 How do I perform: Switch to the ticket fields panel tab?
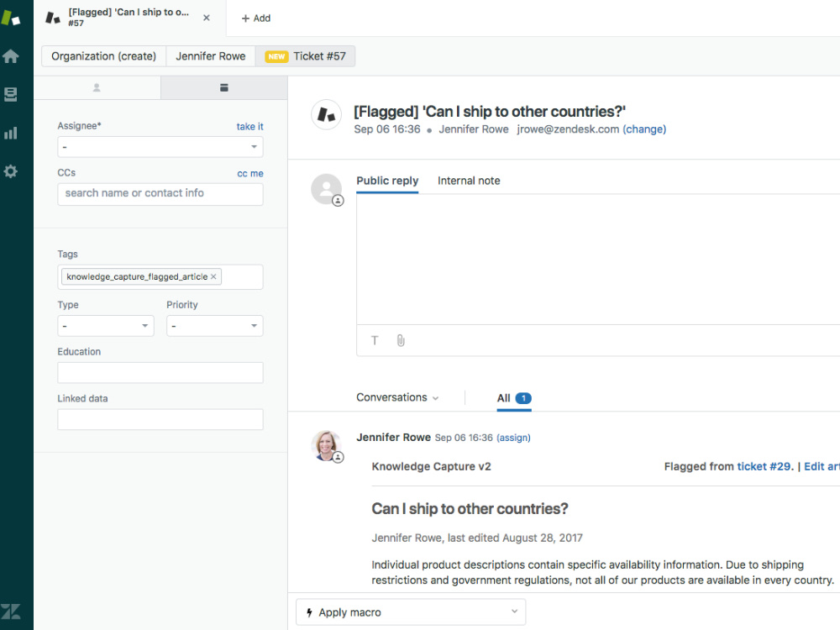[224, 88]
